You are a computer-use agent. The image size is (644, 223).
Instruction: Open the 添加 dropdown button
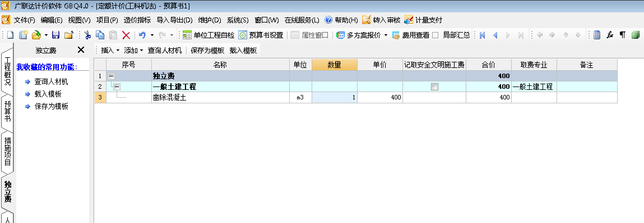coord(133,50)
